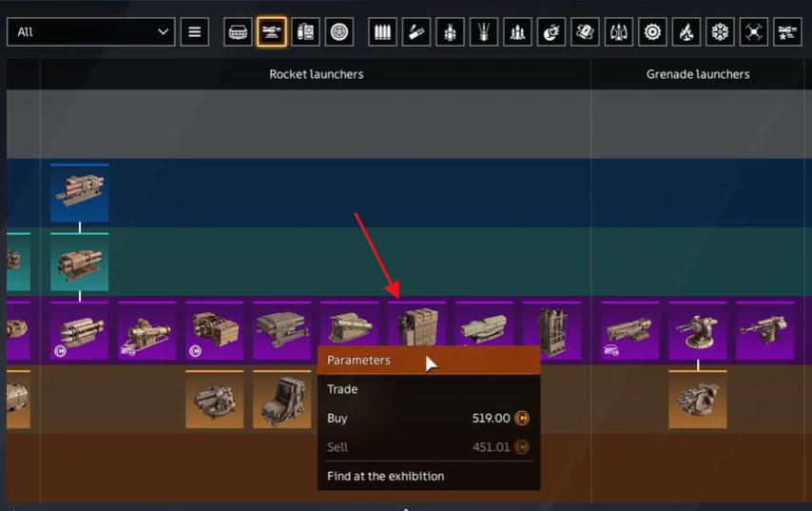The width and height of the screenshot is (812, 511).
Task: Select the wheel category icon
Action: [x=339, y=32]
